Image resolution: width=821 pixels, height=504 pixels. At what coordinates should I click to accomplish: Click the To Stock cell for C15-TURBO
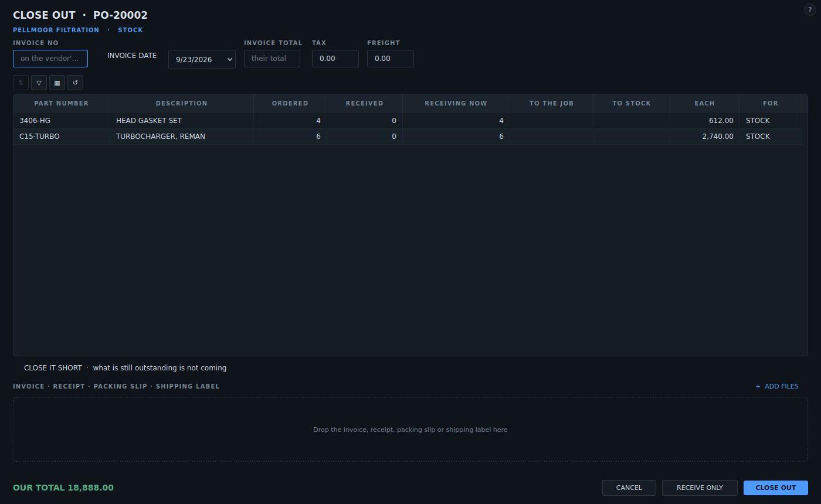pyautogui.click(x=632, y=137)
